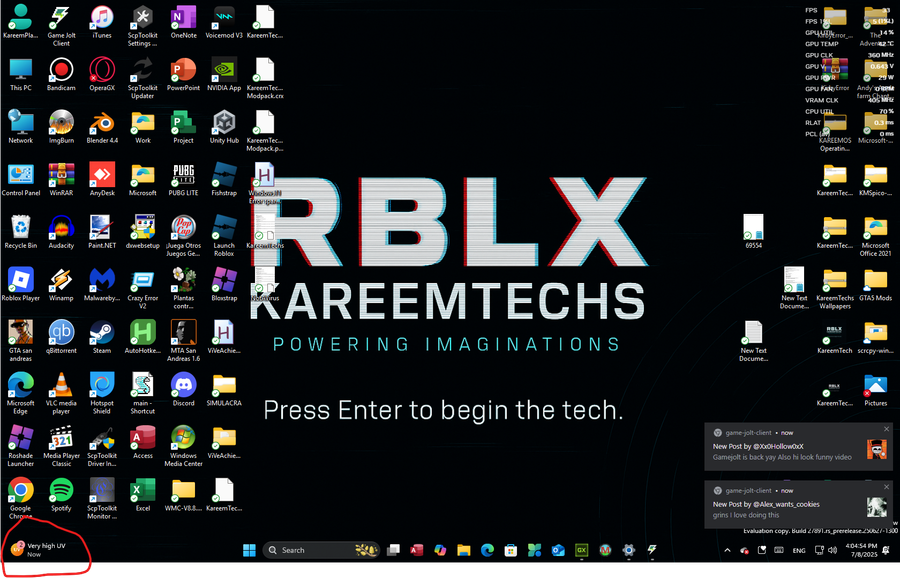This screenshot has width=900, height=578.
Task: Open VLC media player shortcut
Action: (x=61, y=393)
